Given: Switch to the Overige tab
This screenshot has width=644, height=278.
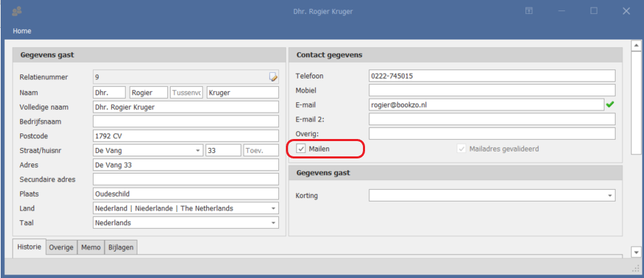Looking at the screenshot, I should tap(61, 247).
